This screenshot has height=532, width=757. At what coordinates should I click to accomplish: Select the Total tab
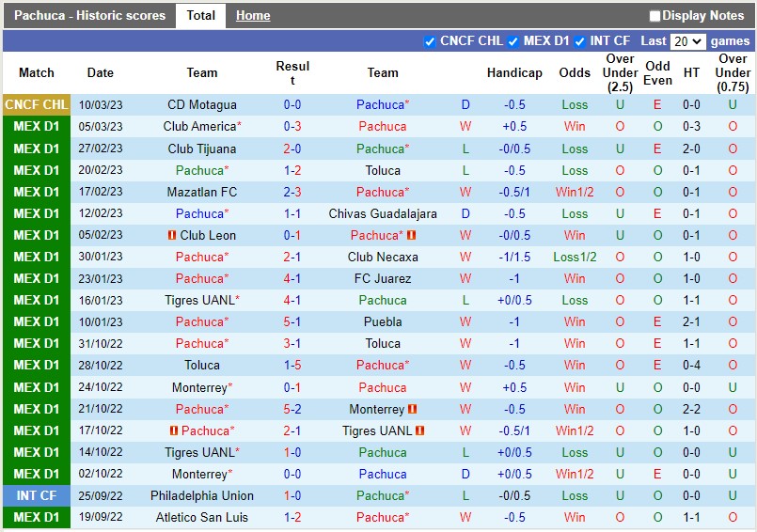201,15
